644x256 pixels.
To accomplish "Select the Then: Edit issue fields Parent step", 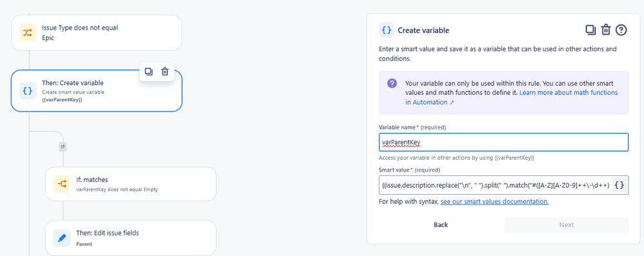I will click(130, 238).
